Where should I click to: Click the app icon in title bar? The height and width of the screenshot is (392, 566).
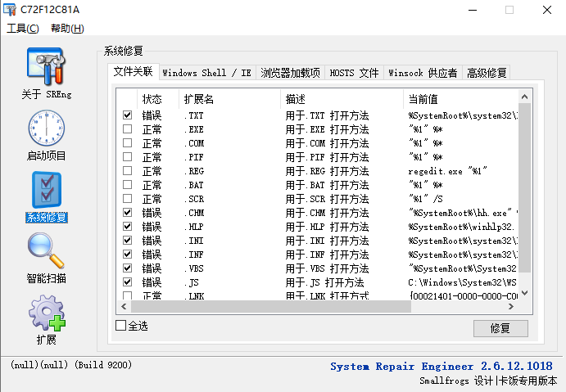click(x=10, y=11)
